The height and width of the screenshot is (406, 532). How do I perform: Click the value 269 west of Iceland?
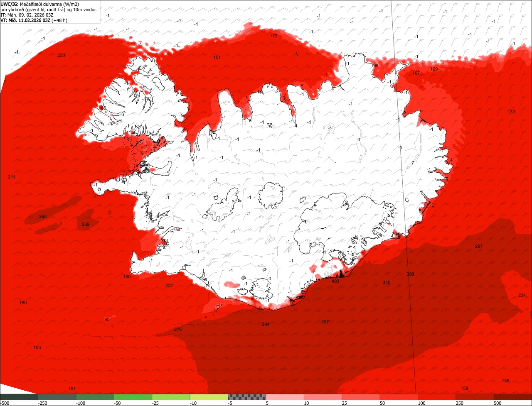86,224
